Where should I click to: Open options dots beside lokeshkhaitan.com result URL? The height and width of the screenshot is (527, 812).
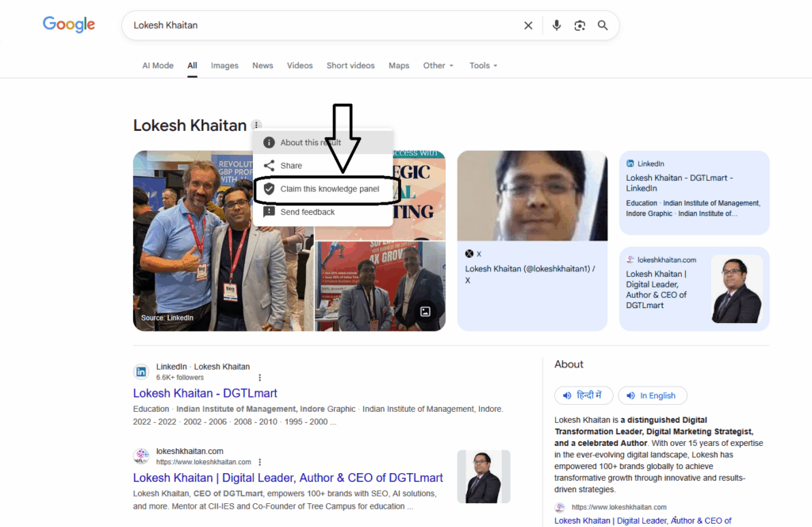click(259, 462)
